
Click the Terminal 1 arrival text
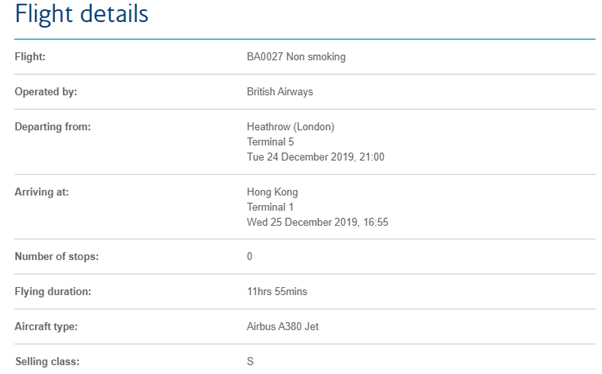[x=270, y=207]
